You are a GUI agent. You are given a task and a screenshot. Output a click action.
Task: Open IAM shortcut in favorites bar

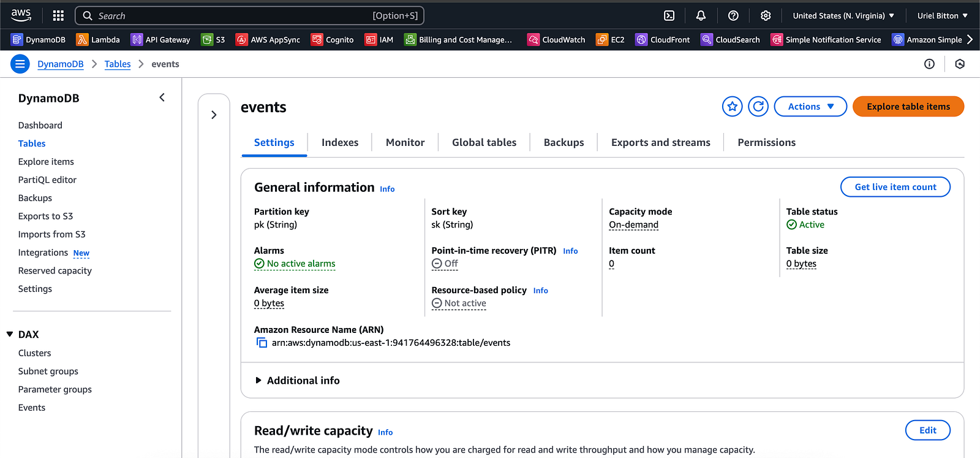tap(379, 40)
